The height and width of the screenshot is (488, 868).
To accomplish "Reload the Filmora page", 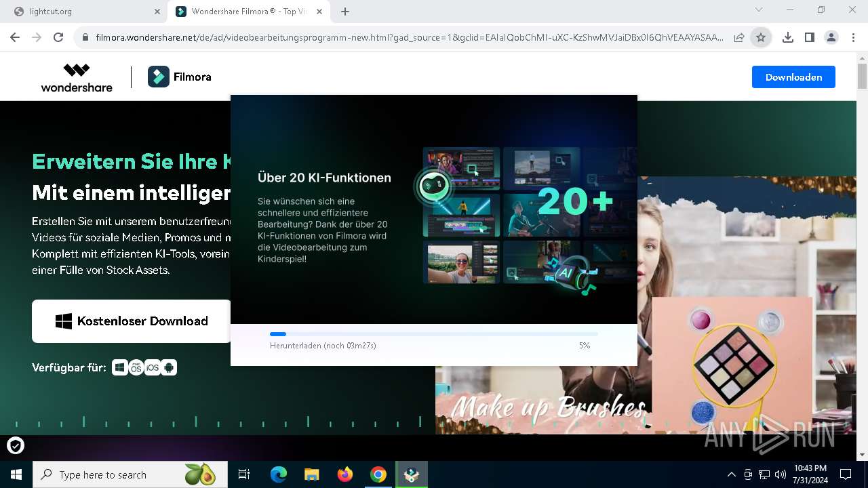I will point(58,37).
